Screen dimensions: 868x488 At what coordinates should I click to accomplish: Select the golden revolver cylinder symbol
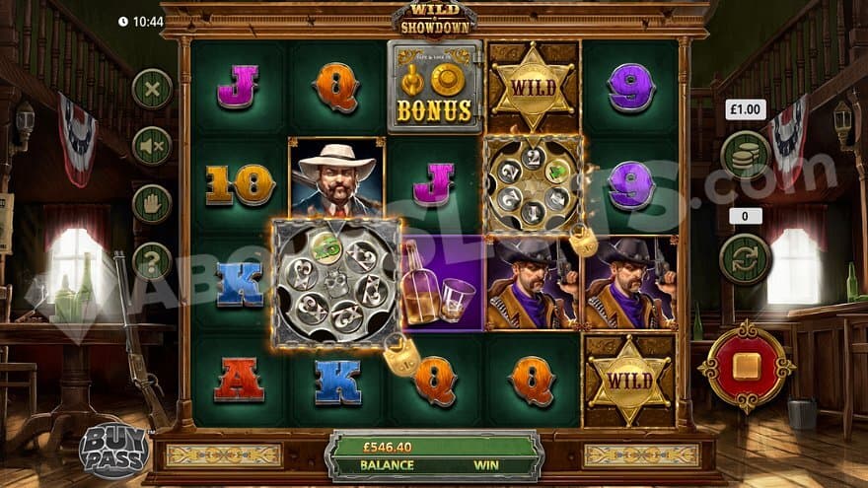(x=533, y=184)
